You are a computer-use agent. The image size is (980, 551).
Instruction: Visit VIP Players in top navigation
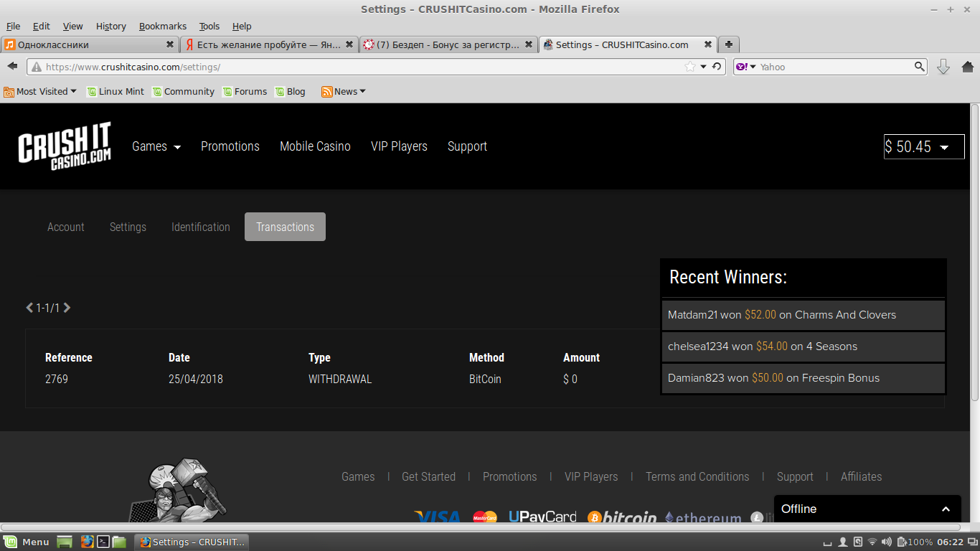tap(399, 146)
